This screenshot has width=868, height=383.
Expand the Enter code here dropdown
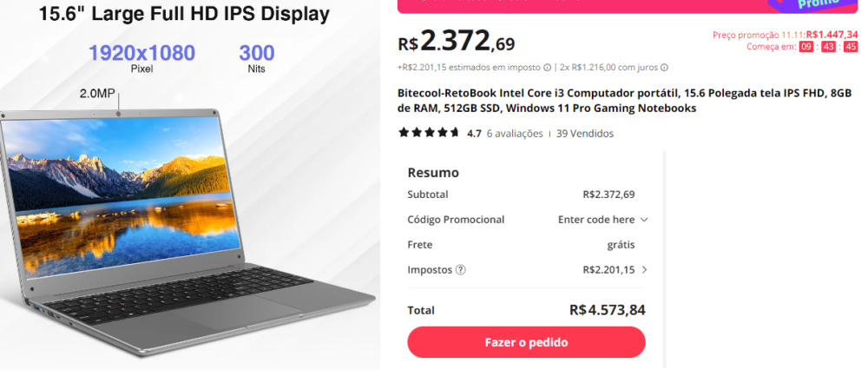(x=644, y=220)
